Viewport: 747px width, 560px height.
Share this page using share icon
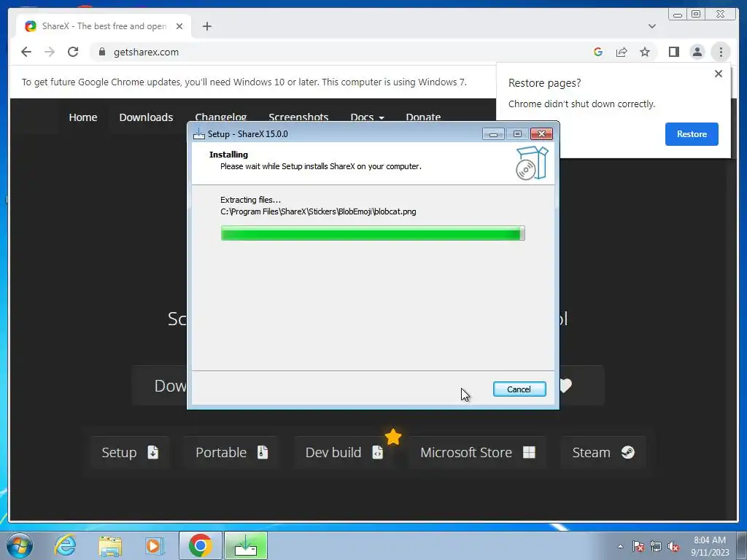[622, 52]
